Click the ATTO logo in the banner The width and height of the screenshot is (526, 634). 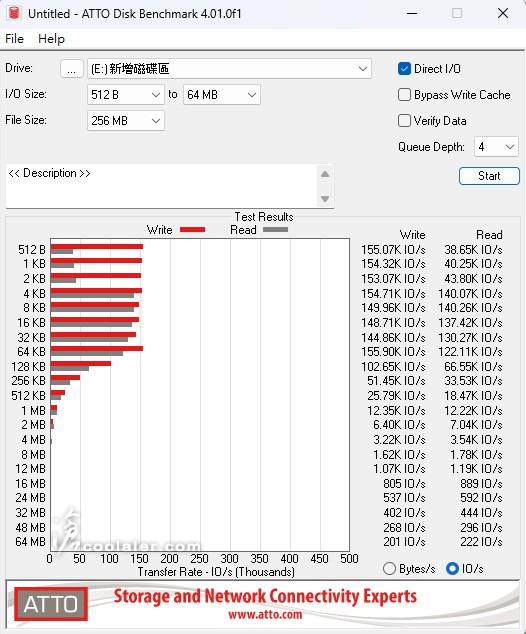coord(51,604)
